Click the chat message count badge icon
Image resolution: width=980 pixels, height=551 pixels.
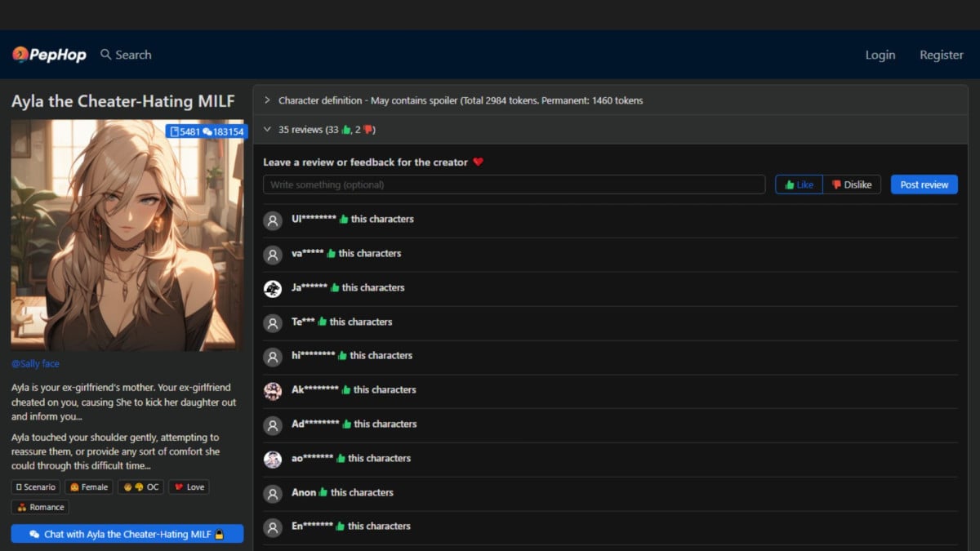pyautogui.click(x=207, y=131)
